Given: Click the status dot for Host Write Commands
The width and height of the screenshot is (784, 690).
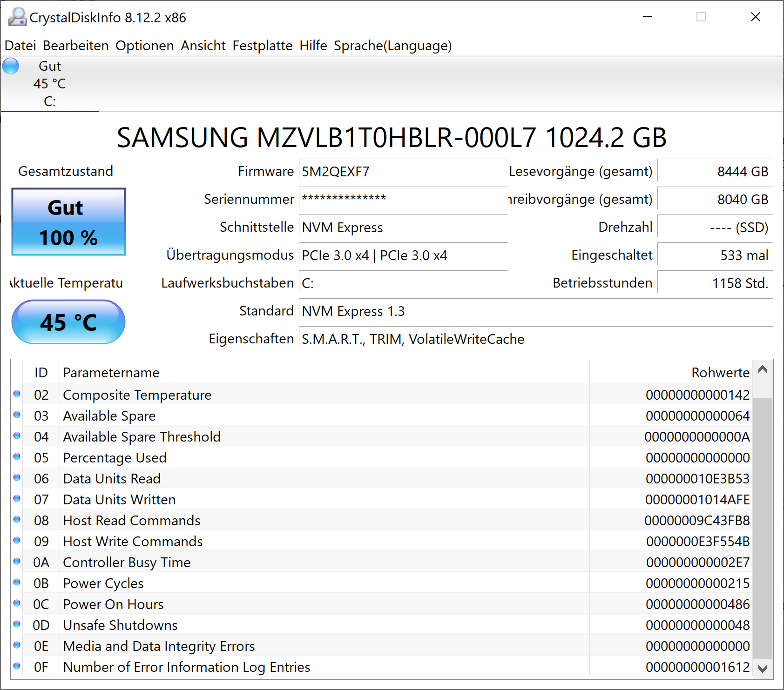Looking at the screenshot, I should pyautogui.click(x=17, y=541).
